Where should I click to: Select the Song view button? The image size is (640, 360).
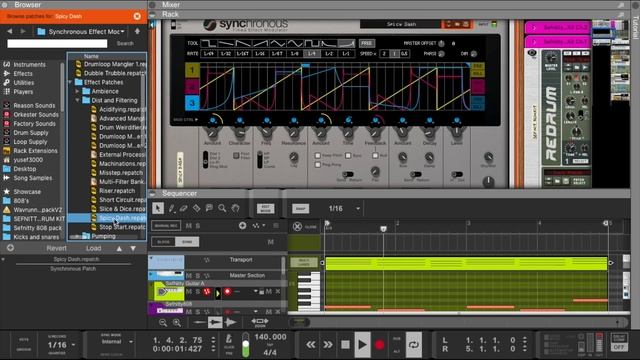[187, 242]
